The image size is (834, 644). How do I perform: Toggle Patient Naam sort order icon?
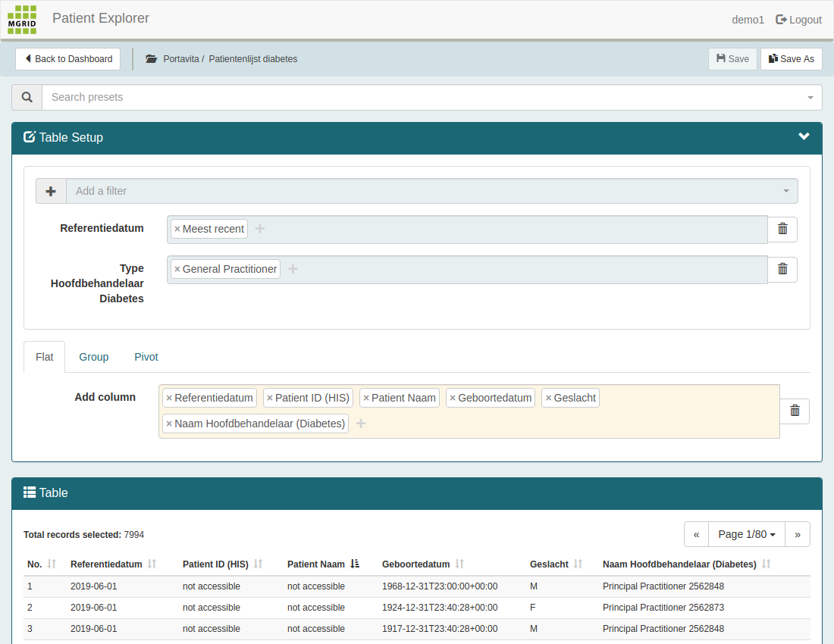(x=355, y=564)
